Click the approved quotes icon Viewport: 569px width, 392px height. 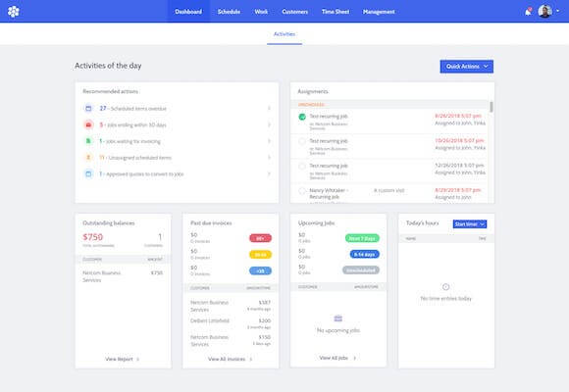[88, 173]
